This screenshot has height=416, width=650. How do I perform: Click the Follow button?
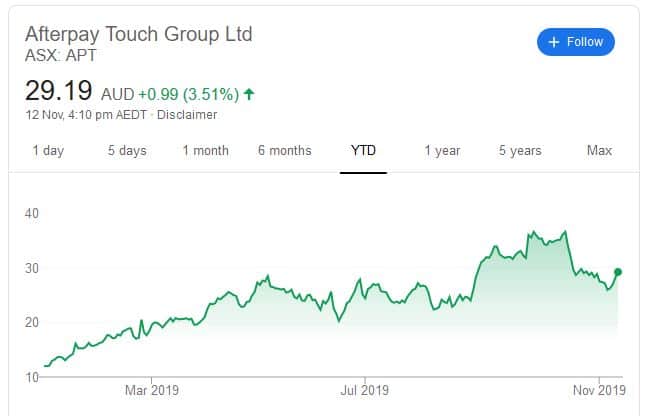coord(576,42)
